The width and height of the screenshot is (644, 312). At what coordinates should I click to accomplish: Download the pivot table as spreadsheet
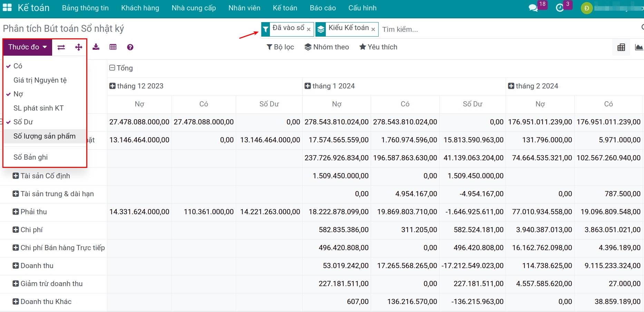pos(96,47)
